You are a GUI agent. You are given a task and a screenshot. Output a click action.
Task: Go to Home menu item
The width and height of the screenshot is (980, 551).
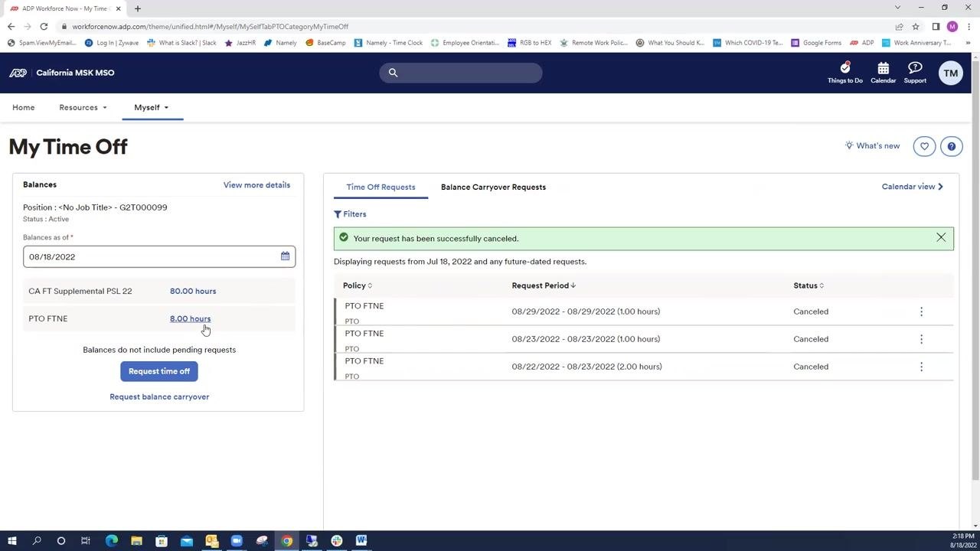pos(23,107)
